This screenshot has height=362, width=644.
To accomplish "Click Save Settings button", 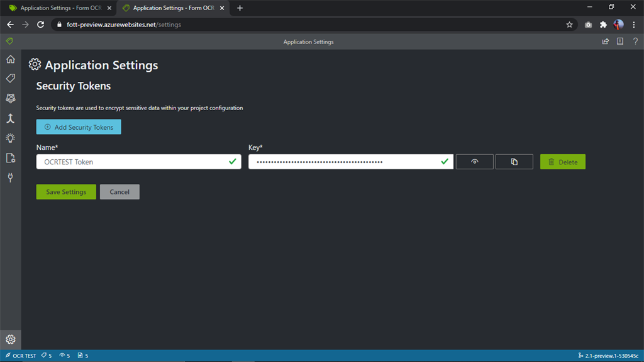I will click(x=66, y=191).
